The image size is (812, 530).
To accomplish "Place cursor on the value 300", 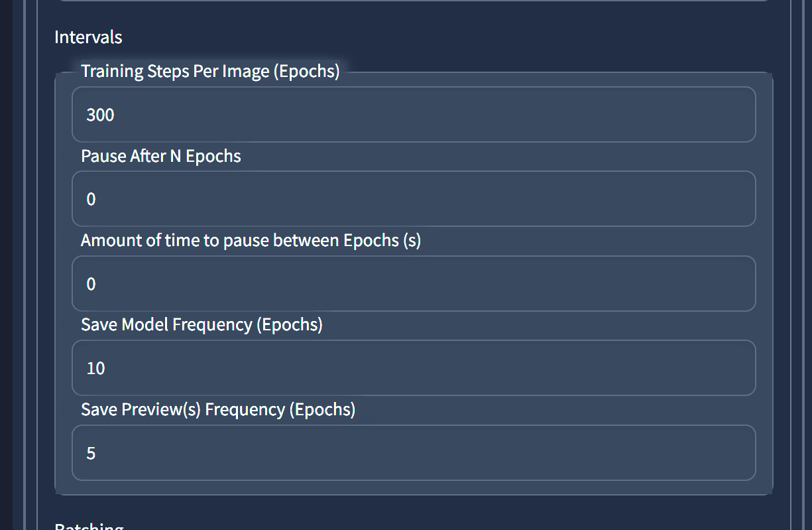I will tap(100, 115).
